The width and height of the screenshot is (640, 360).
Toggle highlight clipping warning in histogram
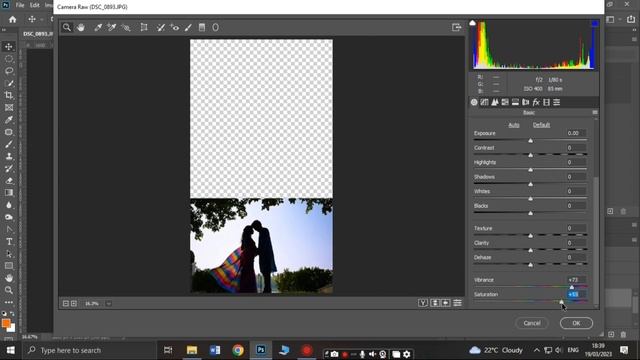595,24
